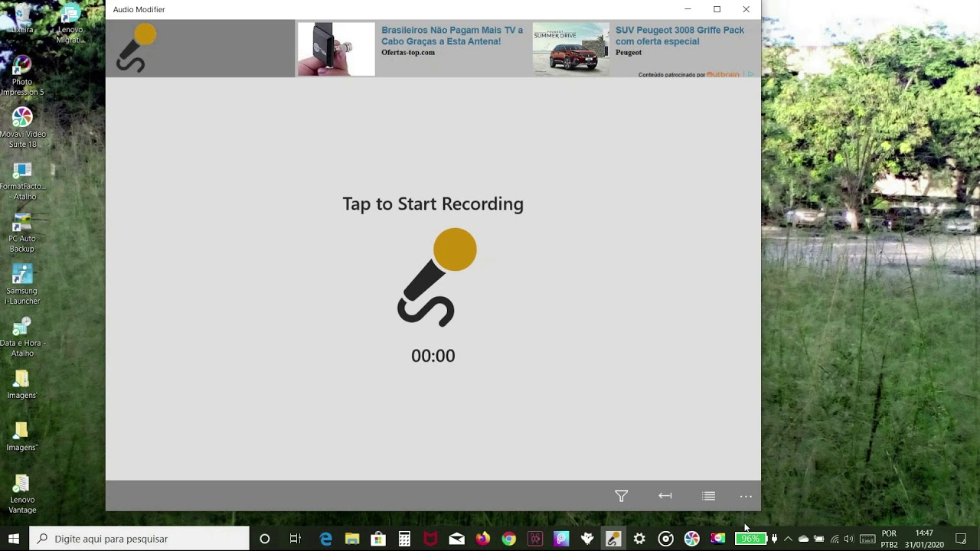Click the 00:00 recording timer
The image size is (980, 551).
click(x=433, y=355)
